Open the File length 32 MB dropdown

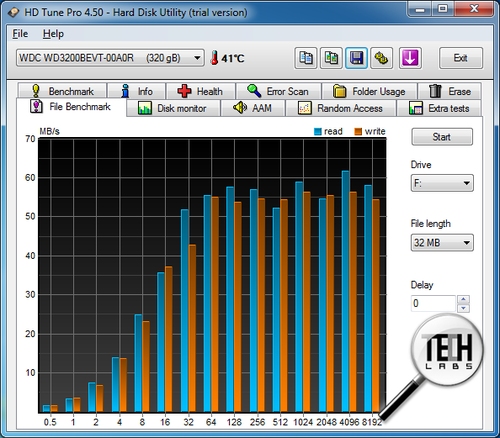pos(442,242)
